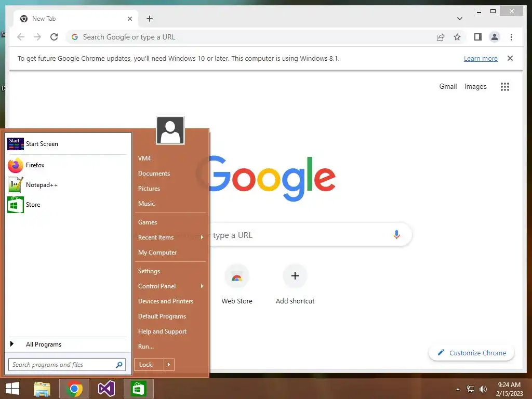Open the shutdown options arrow beside Lock
Viewport: 532px width, 399px height.
(x=169, y=365)
